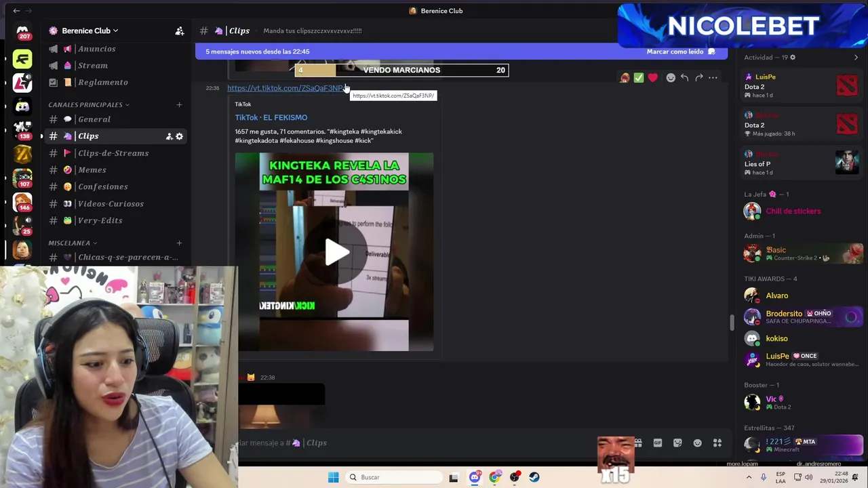The width and height of the screenshot is (868, 488).
Task: Open Discord direct messages home icon
Action: coord(22,32)
